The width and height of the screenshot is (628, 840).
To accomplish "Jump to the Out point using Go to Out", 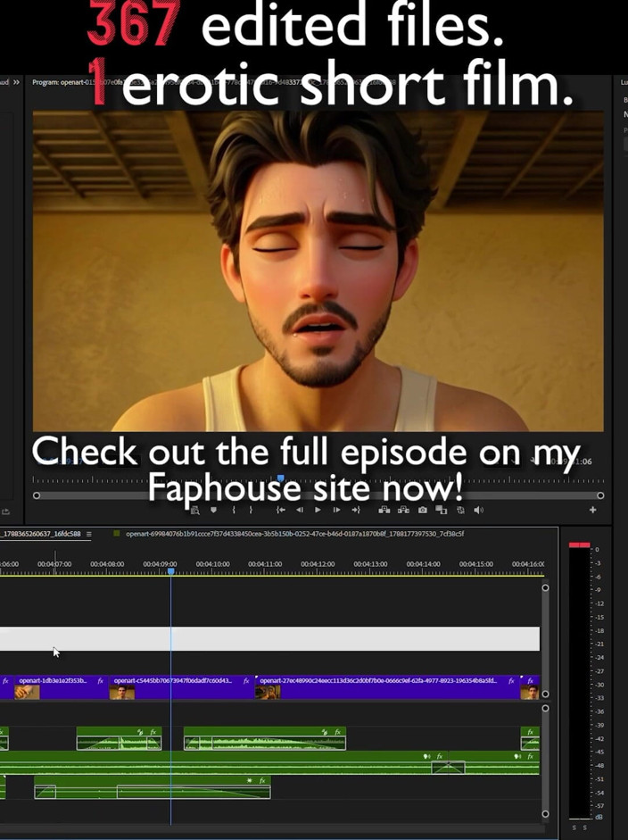I will click(356, 510).
